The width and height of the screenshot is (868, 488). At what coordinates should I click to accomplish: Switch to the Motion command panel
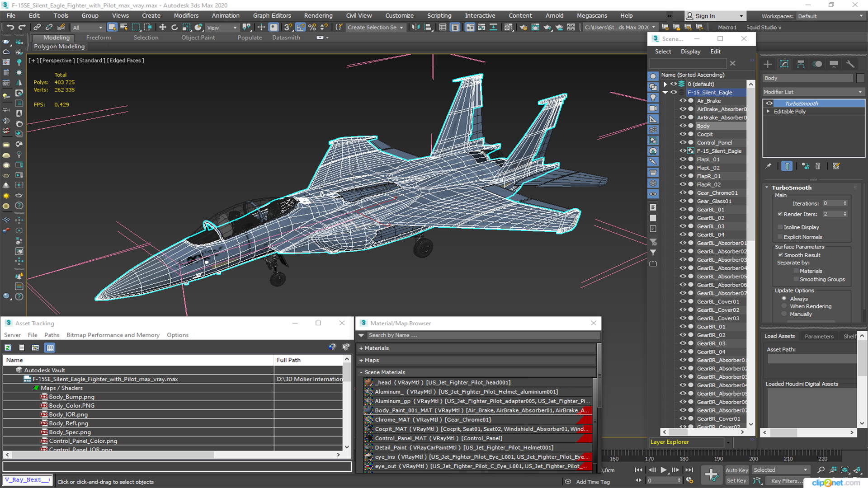point(817,64)
